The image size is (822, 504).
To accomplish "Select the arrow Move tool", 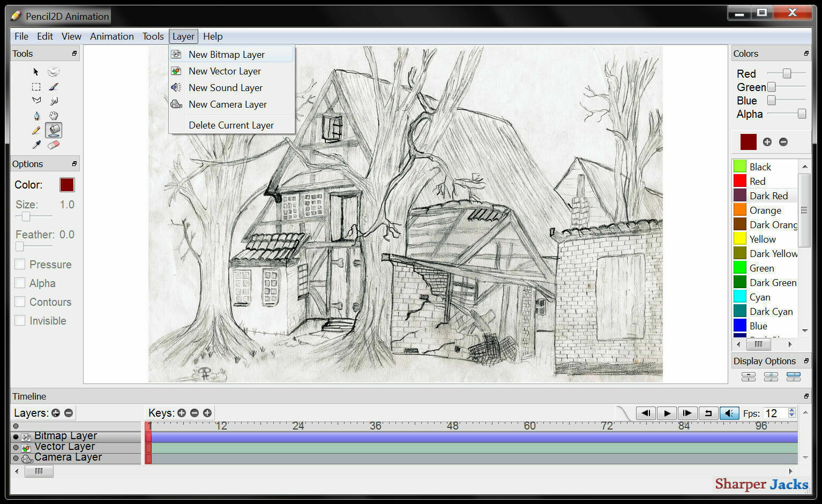I will (x=36, y=72).
